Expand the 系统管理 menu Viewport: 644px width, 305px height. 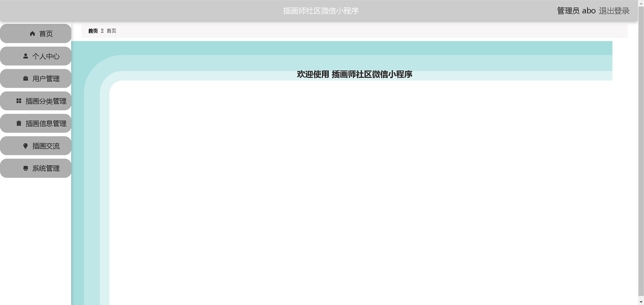point(46,168)
